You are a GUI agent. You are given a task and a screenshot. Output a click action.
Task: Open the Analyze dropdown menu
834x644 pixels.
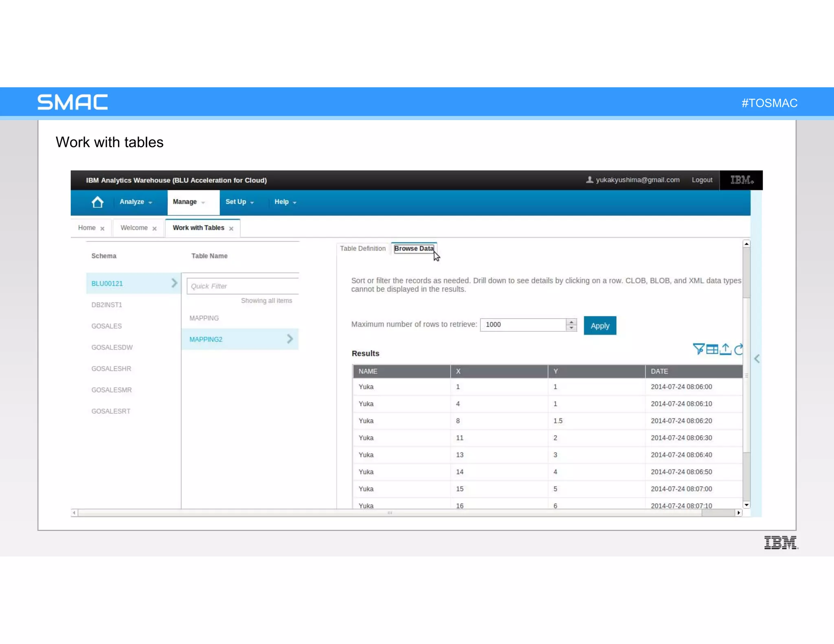(x=136, y=202)
